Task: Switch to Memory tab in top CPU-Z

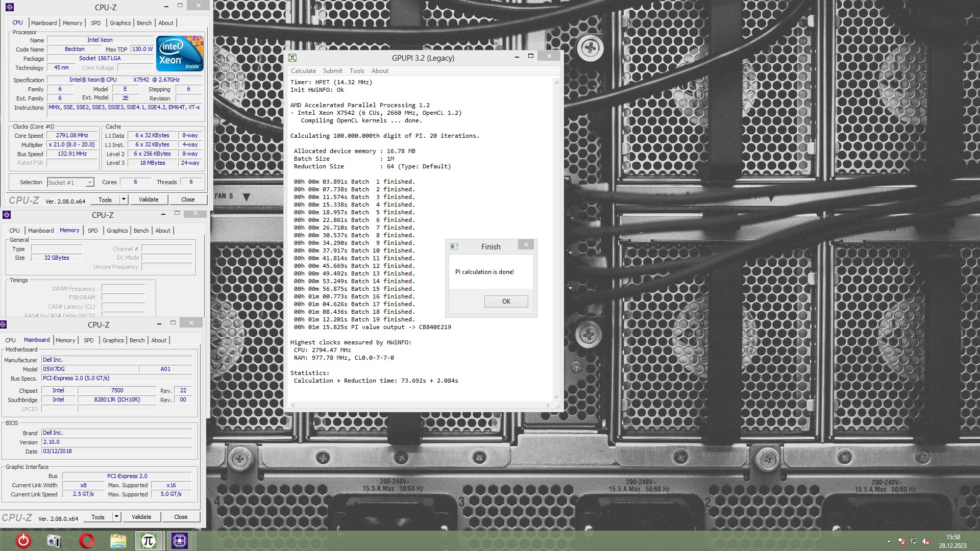Action: 72,23
